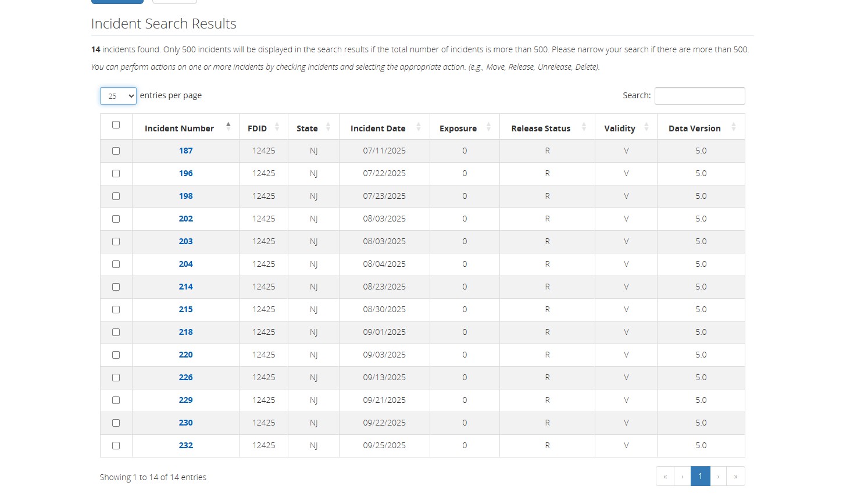Go to page 1 in pagination
The height and width of the screenshot is (504, 868).
[x=700, y=476]
